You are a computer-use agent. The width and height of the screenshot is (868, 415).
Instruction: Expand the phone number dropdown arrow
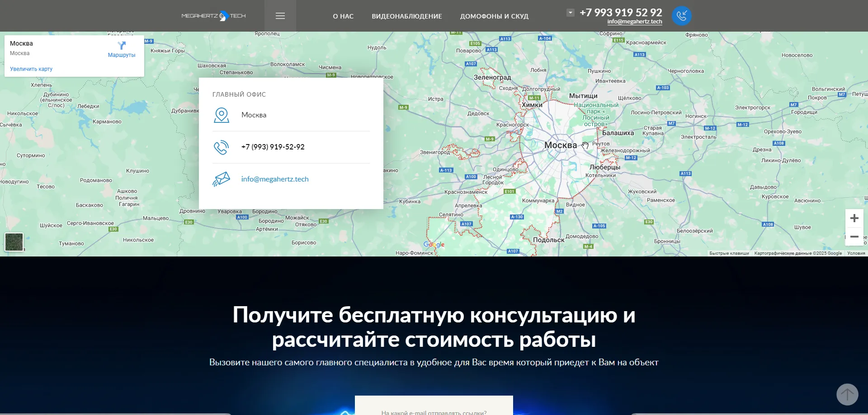click(571, 13)
